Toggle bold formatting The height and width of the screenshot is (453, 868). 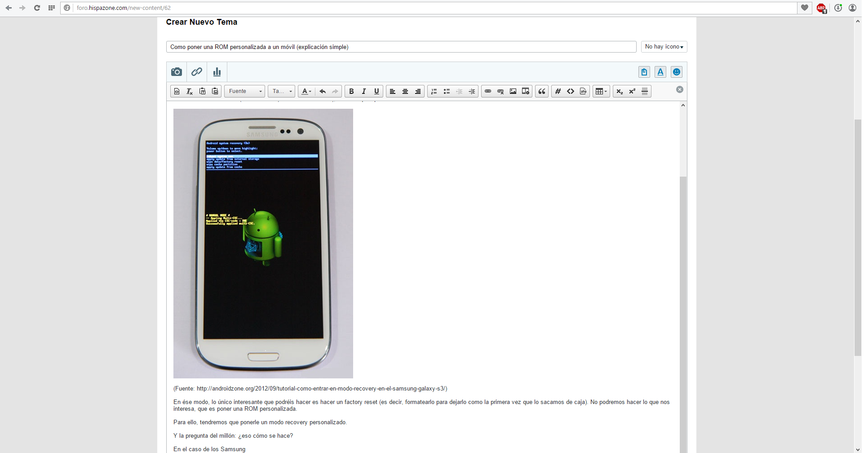click(x=351, y=91)
